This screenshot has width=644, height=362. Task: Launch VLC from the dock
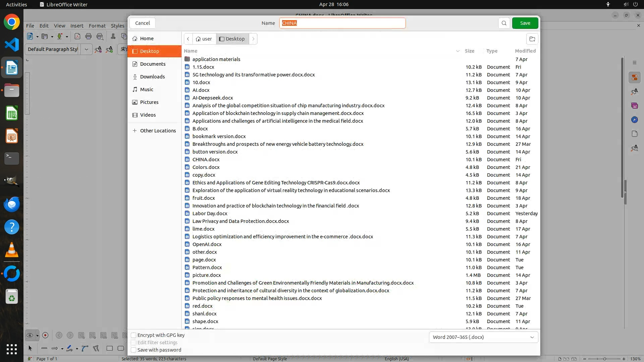coord(12,250)
